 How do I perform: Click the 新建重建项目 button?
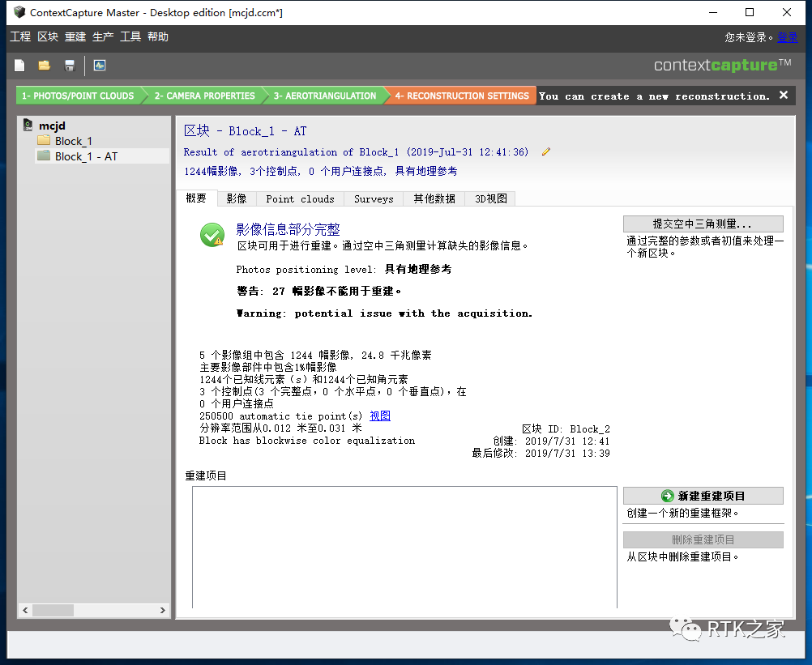pos(703,496)
